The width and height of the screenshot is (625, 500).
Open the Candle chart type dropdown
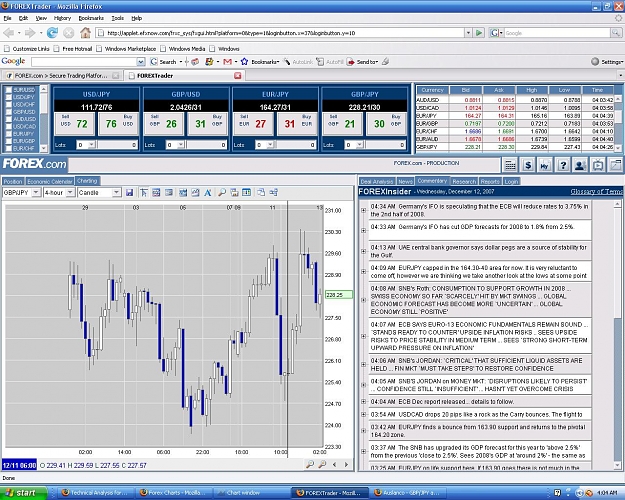116,193
